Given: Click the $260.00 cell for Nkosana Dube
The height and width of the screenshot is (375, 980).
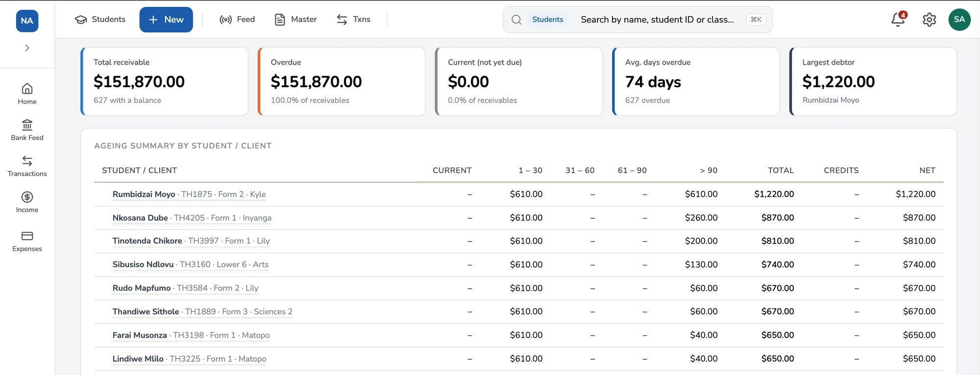Looking at the screenshot, I should click(x=701, y=218).
